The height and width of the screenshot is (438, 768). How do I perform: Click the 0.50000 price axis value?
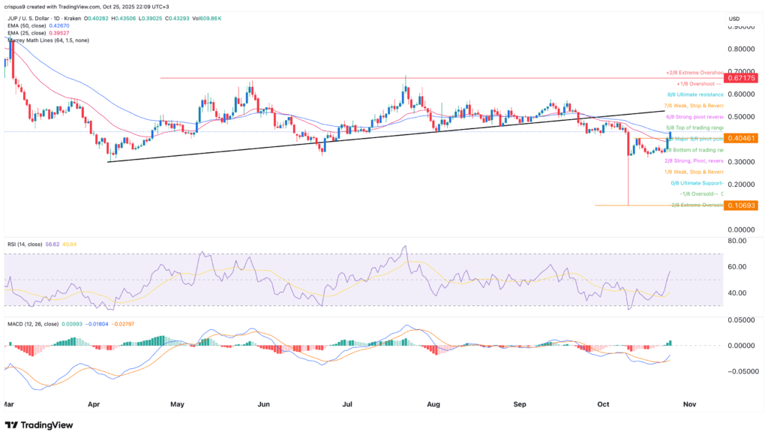pos(741,117)
